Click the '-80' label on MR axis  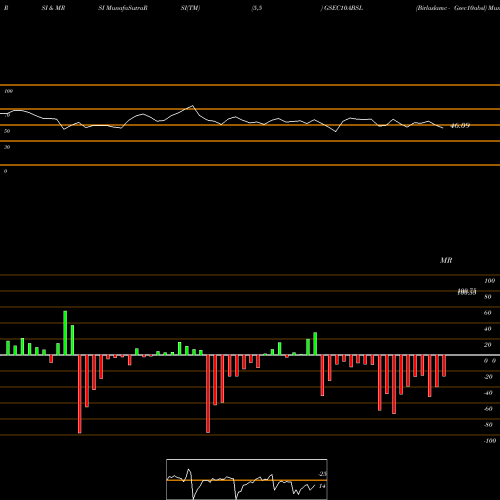(488, 425)
